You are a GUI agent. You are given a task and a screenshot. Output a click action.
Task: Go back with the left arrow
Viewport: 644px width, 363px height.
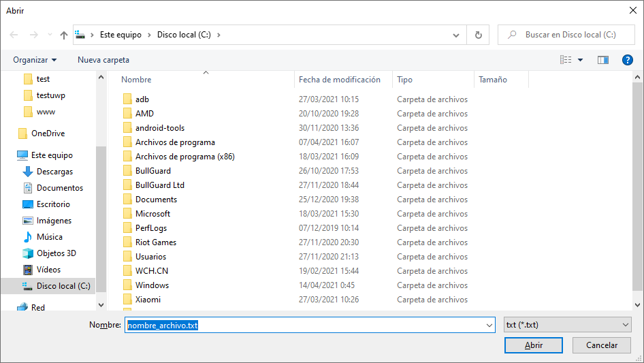pos(14,35)
